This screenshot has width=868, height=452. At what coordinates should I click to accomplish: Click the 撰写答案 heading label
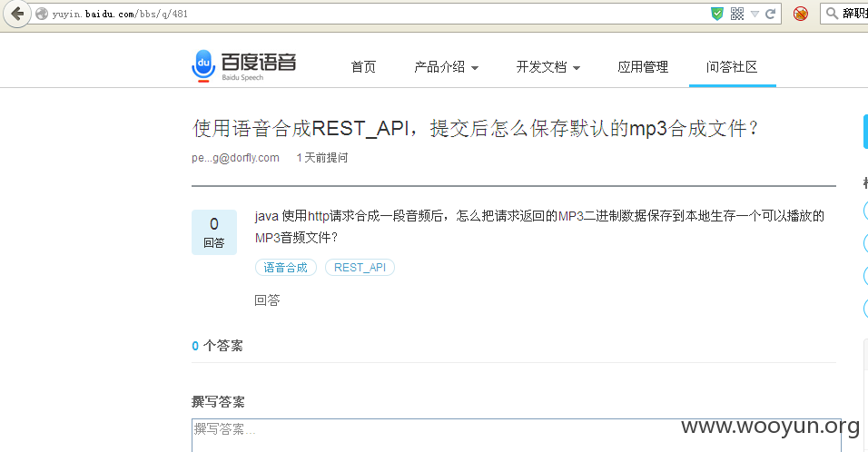(x=218, y=402)
